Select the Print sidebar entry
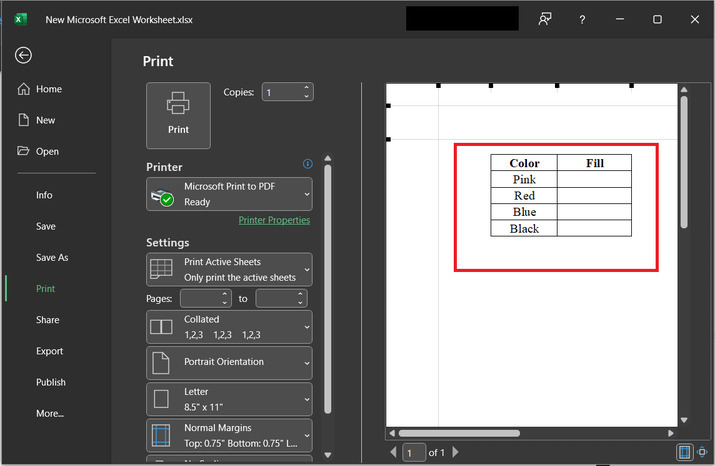The image size is (715, 466). 46,289
